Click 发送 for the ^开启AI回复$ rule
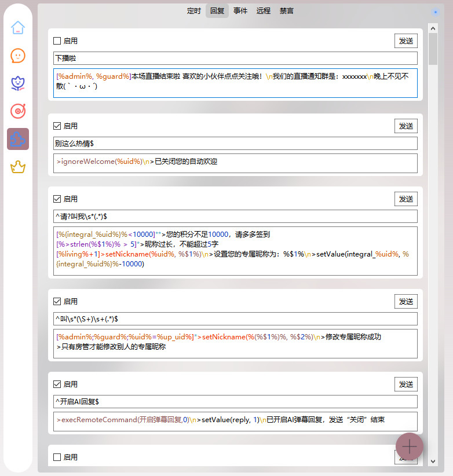Viewport: 453px width, 476px height. click(406, 385)
